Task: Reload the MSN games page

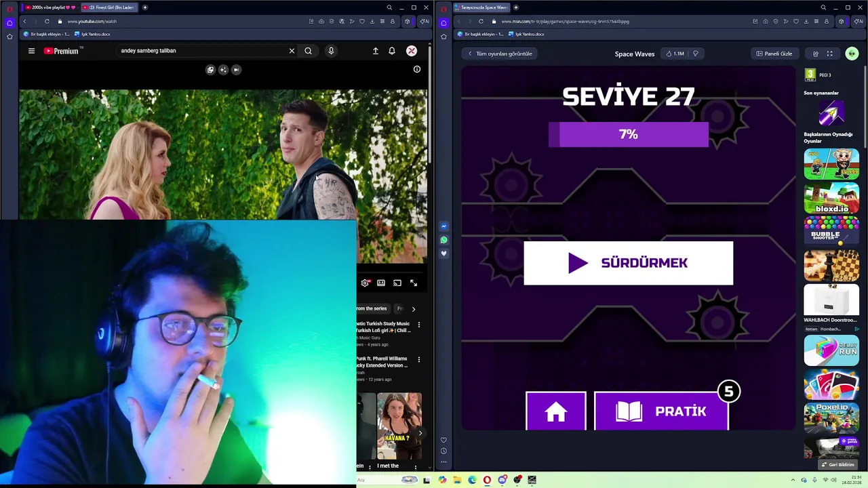Action: tap(481, 21)
